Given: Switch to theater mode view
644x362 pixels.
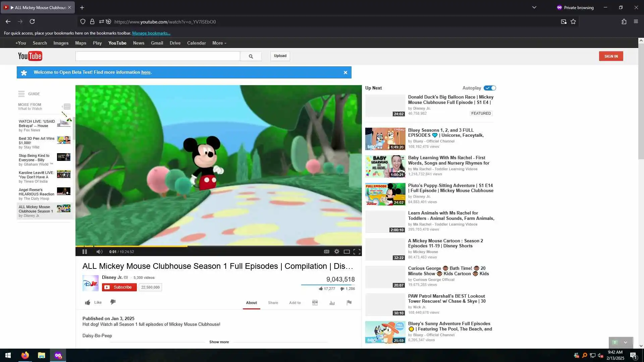Looking at the screenshot, I should coord(347,252).
